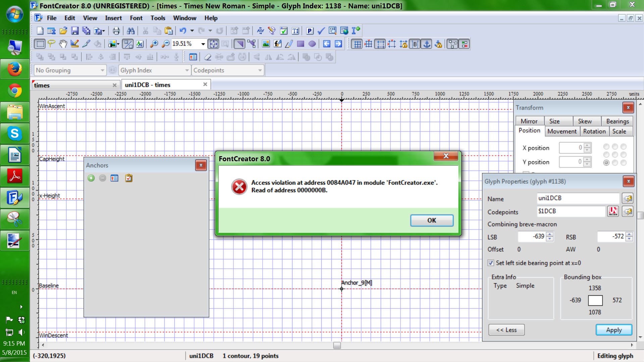Click Apply in Glyph Properties panel
The height and width of the screenshot is (362, 644).
614,330
